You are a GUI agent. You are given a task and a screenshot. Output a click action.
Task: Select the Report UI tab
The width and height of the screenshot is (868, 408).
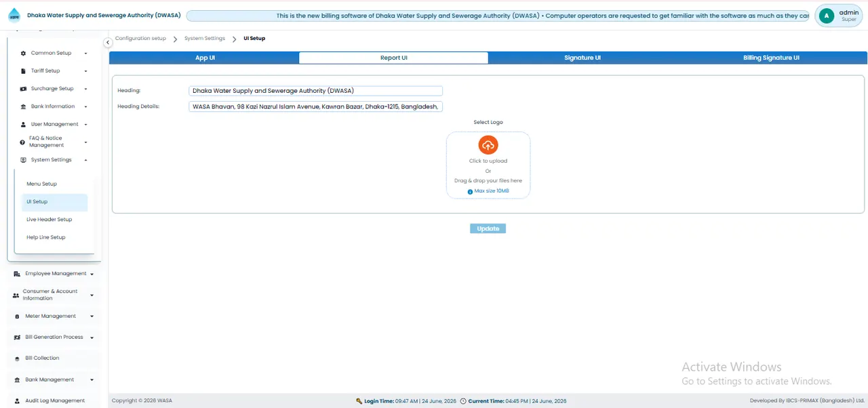393,58
